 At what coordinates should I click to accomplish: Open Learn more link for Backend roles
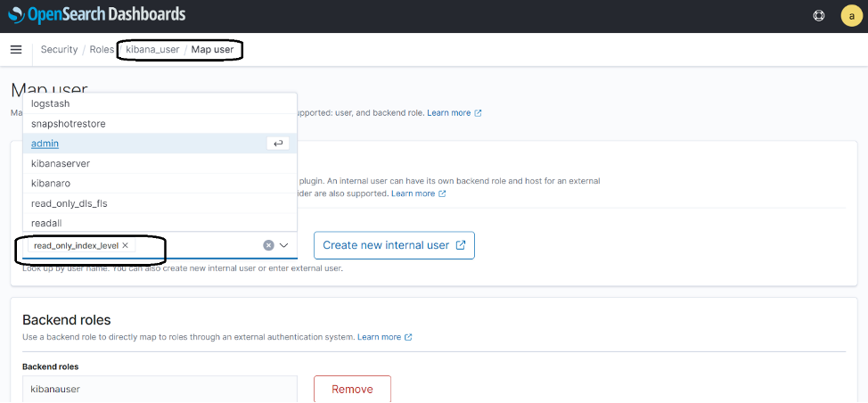coord(385,336)
